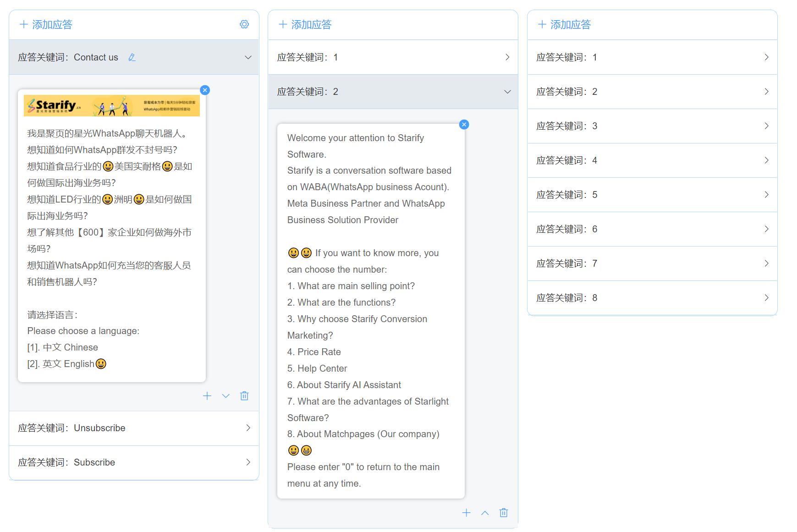Click '2. What are the functions?' line
The image size is (797, 532).
coord(341,302)
